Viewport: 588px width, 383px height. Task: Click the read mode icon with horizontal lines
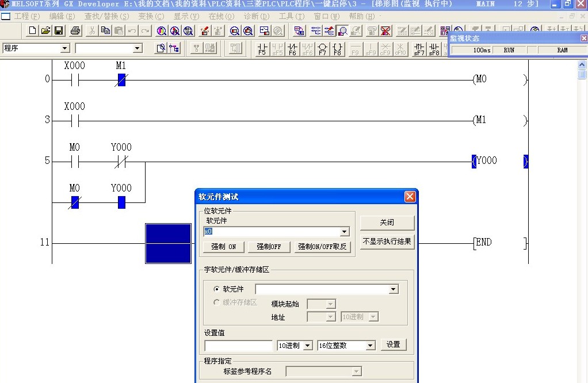pos(315,30)
